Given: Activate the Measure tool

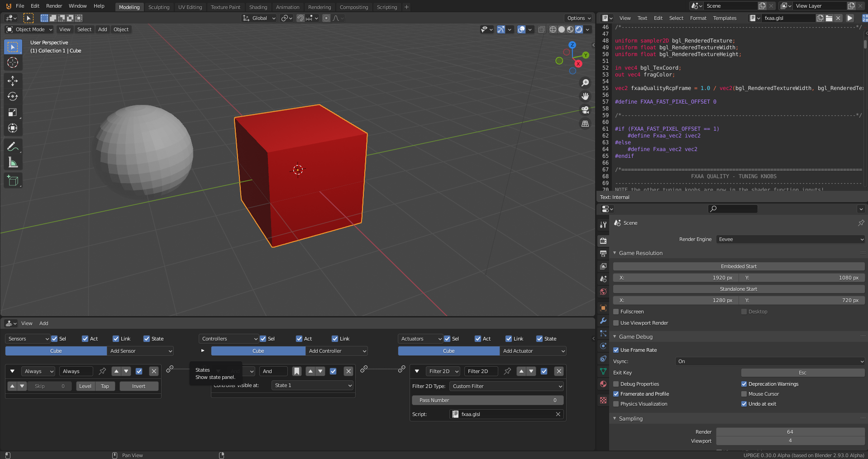Looking at the screenshot, I should click(x=13, y=162).
